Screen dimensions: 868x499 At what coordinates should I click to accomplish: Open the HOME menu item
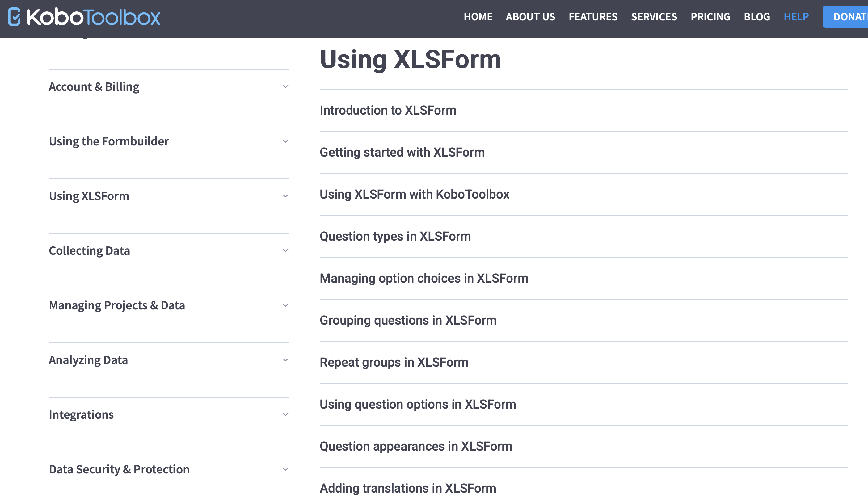coord(478,16)
